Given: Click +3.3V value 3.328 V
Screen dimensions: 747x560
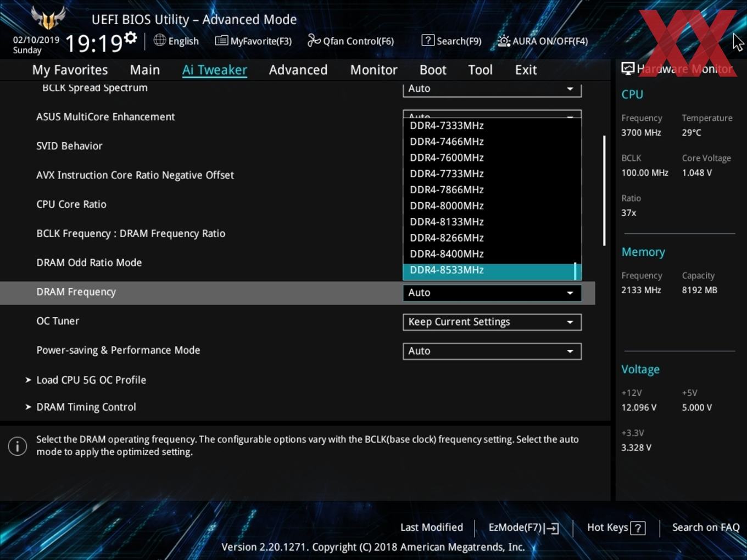Looking at the screenshot, I should tap(636, 447).
